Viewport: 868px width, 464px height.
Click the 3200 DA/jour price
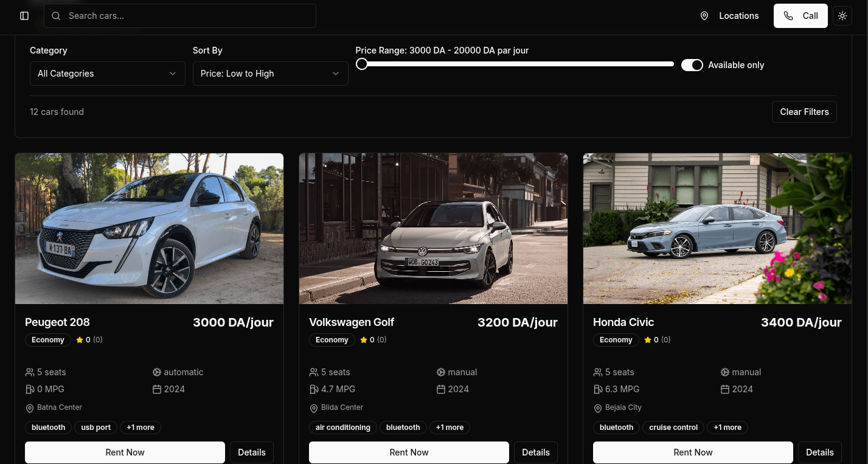point(518,322)
